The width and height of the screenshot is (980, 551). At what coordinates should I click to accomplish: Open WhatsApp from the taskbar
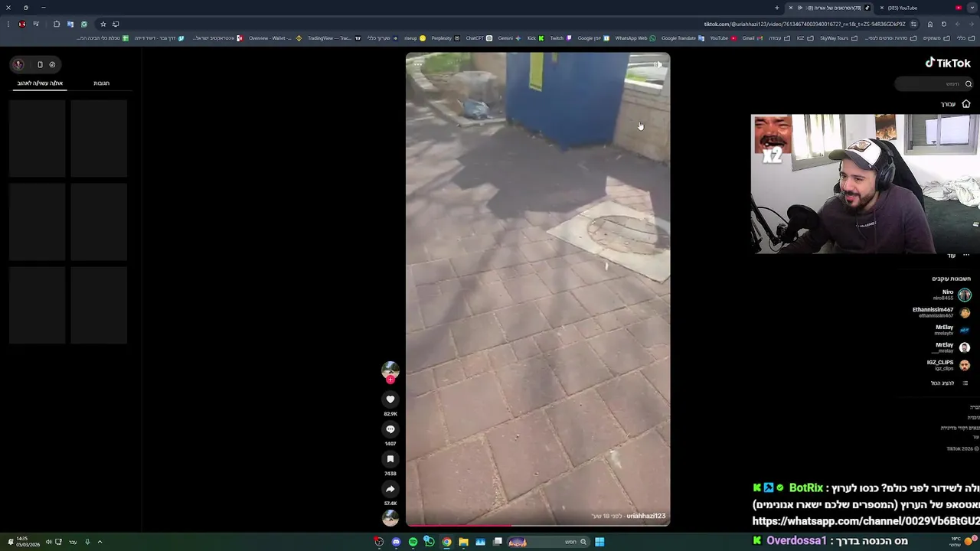430,542
